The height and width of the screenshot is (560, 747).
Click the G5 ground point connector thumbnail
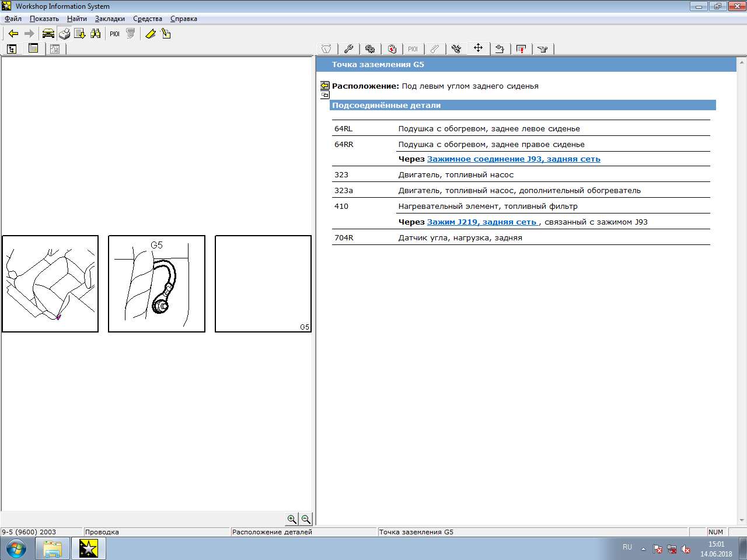click(156, 283)
